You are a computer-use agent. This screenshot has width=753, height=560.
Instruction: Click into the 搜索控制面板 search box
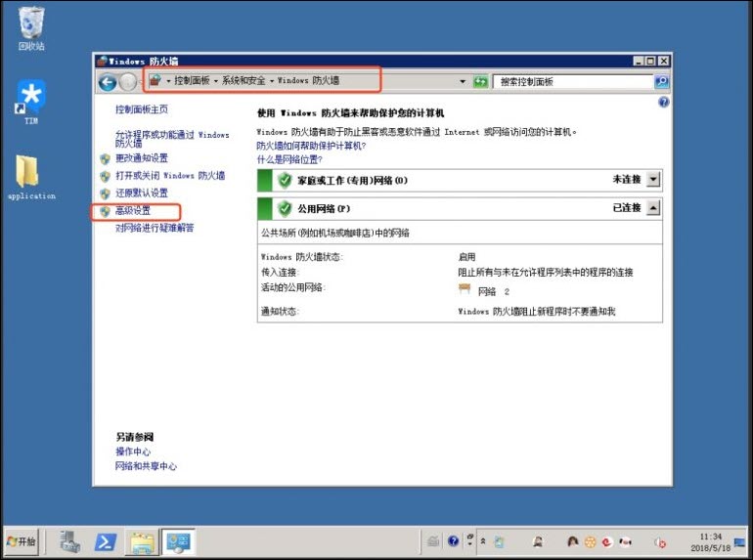(x=572, y=82)
